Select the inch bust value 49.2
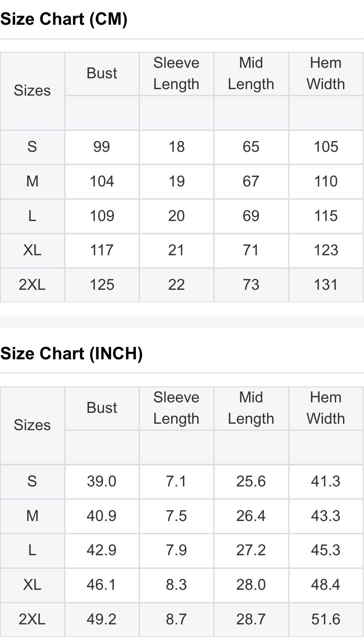The width and height of the screenshot is (364, 641). [x=102, y=619]
